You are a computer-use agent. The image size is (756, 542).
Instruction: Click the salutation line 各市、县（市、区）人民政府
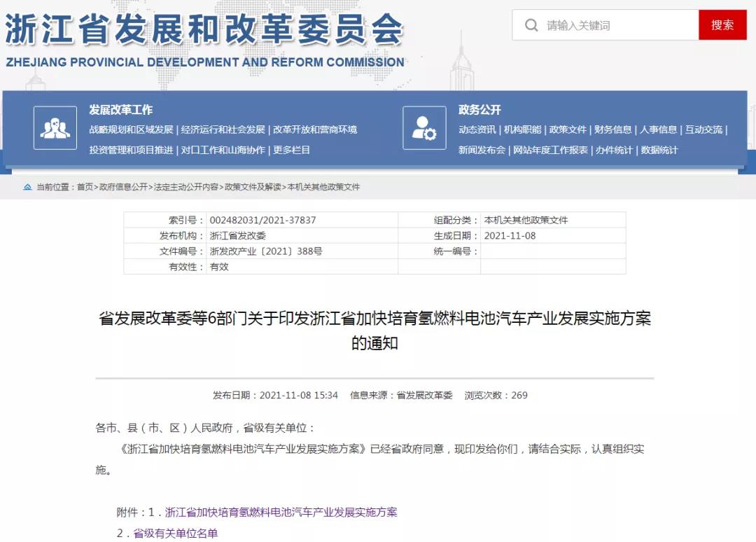[206, 428]
